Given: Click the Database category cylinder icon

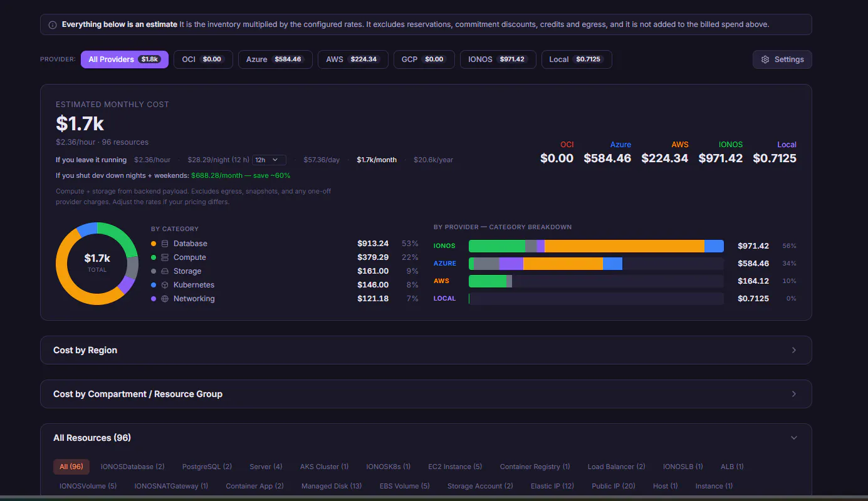Looking at the screenshot, I should coord(165,244).
